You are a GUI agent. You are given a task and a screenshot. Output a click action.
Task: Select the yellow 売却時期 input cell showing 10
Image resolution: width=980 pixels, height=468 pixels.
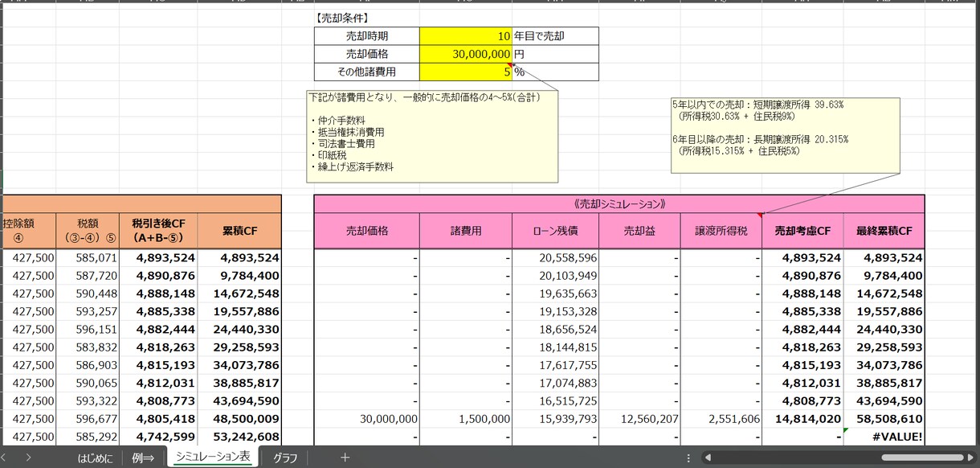tap(465, 36)
